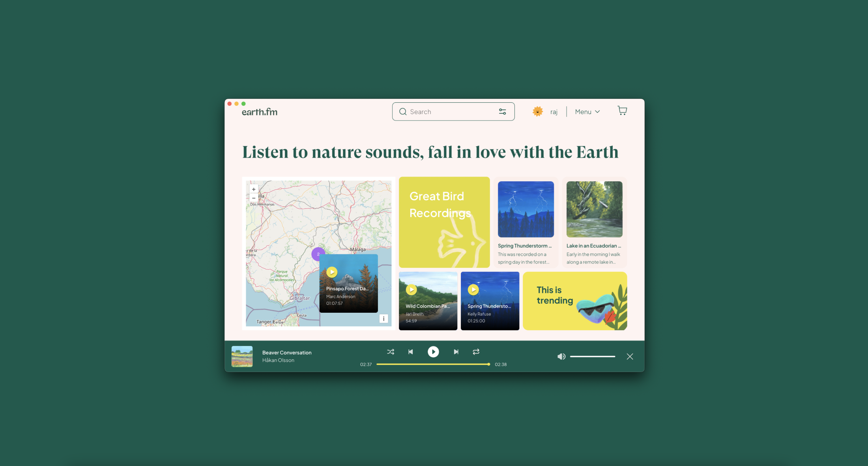Play Spring Thunderstorm by Kelly Rafuse
Screen dimensions: 868x466
(473, 289)
